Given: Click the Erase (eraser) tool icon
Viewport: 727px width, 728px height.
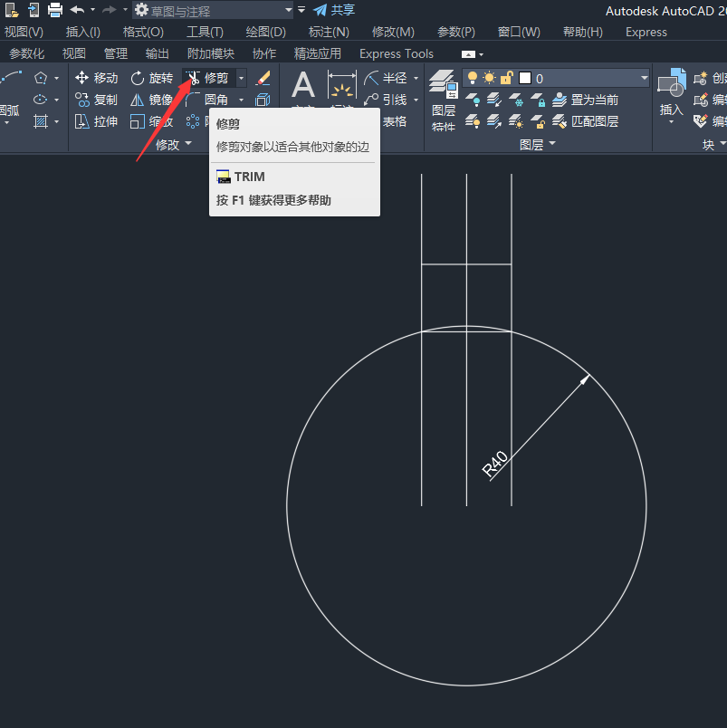Looking at the screenshot, I should click(x=263, y=78).
